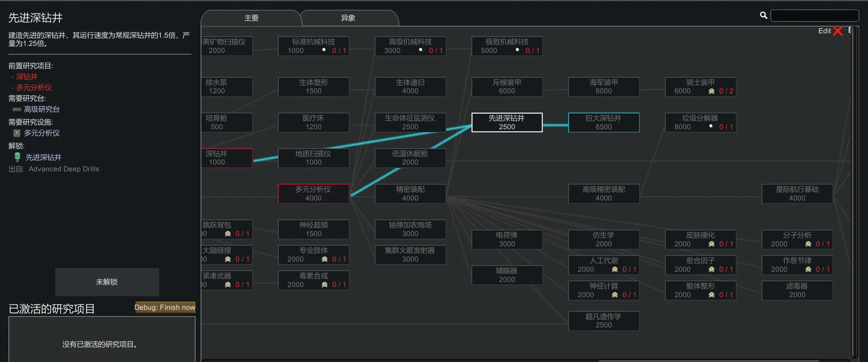Click the green advanced deep drill icon

point(17,157)
